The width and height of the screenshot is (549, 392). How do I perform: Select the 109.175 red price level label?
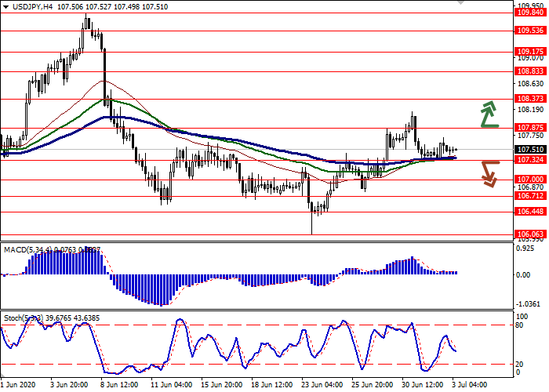pyautogui.click(x=530, y=52)
